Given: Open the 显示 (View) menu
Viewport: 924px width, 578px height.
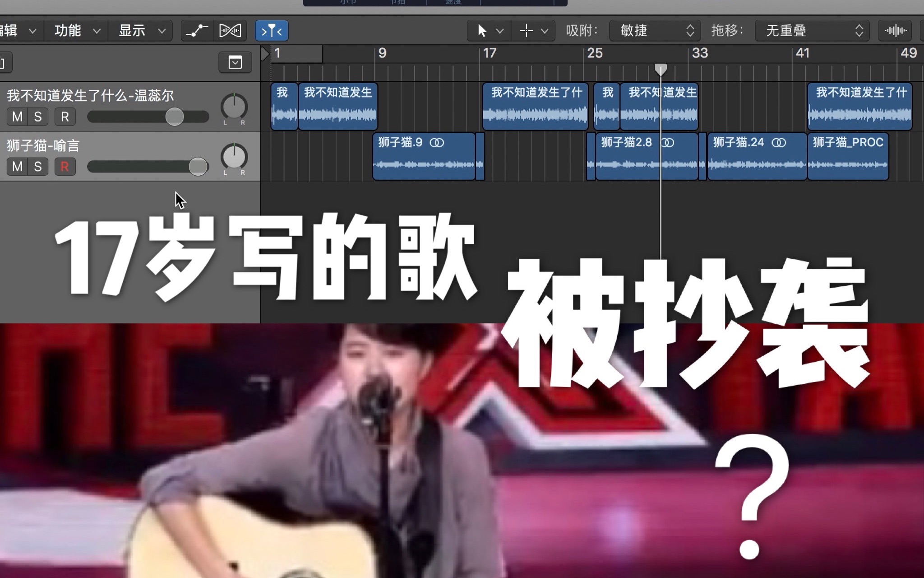Looking at the screenshot, I should click(141, 31).
